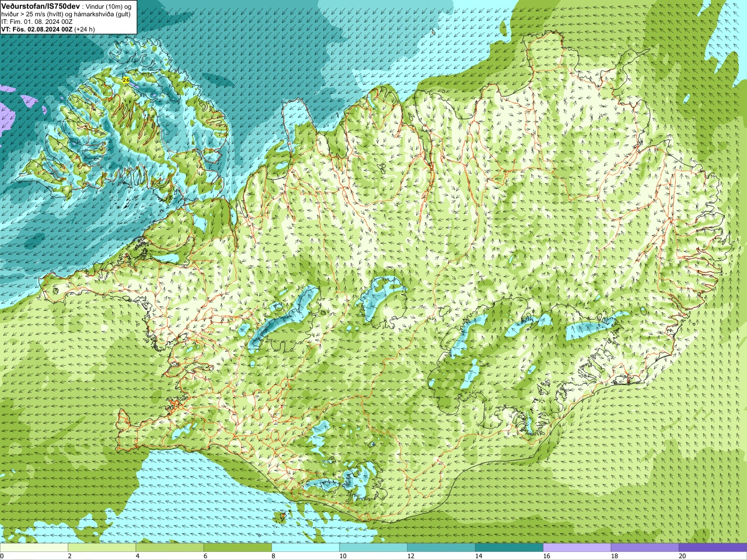
Task: Select the dark purple above-20 m/s legend swatch
Action: tap(713, 548)
